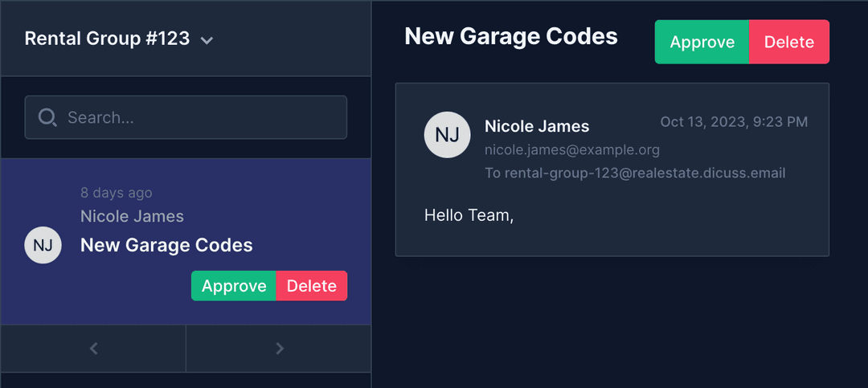Click the NJ avatar in the message list
This screenshot has height=388, width=868.
click(43, 245)
